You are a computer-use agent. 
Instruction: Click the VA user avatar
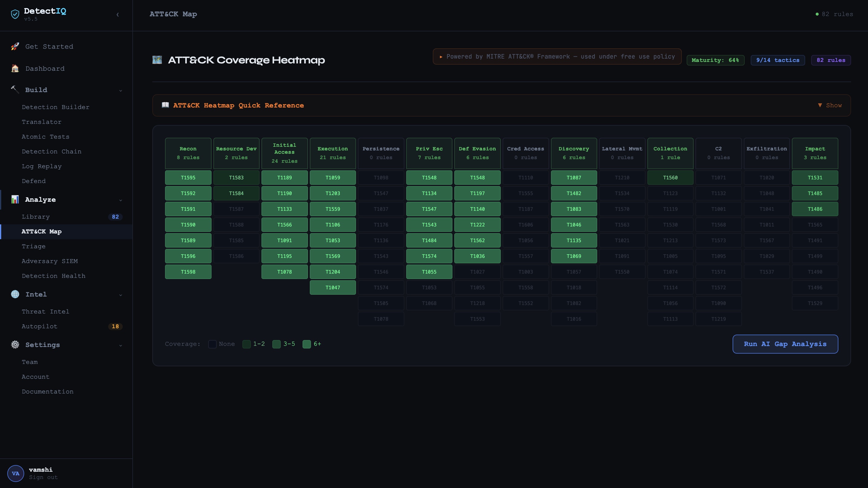point(15,473)
